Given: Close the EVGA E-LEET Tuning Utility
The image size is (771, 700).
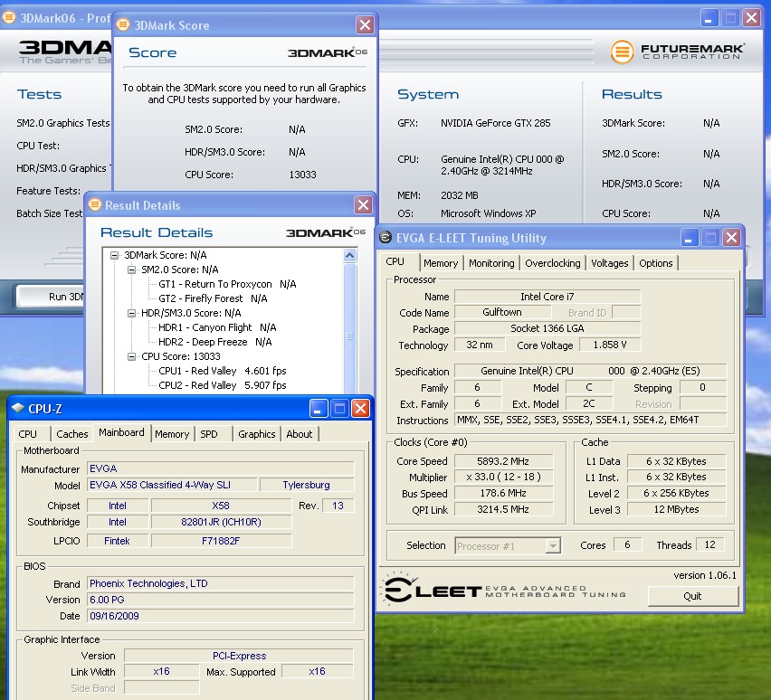Looking at the screenshot, I should click(732, 238).
